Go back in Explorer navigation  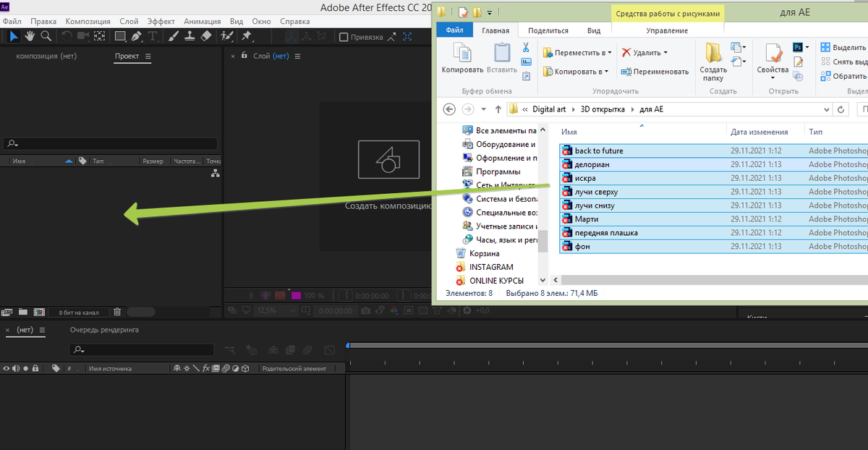(x=449, y=109)
